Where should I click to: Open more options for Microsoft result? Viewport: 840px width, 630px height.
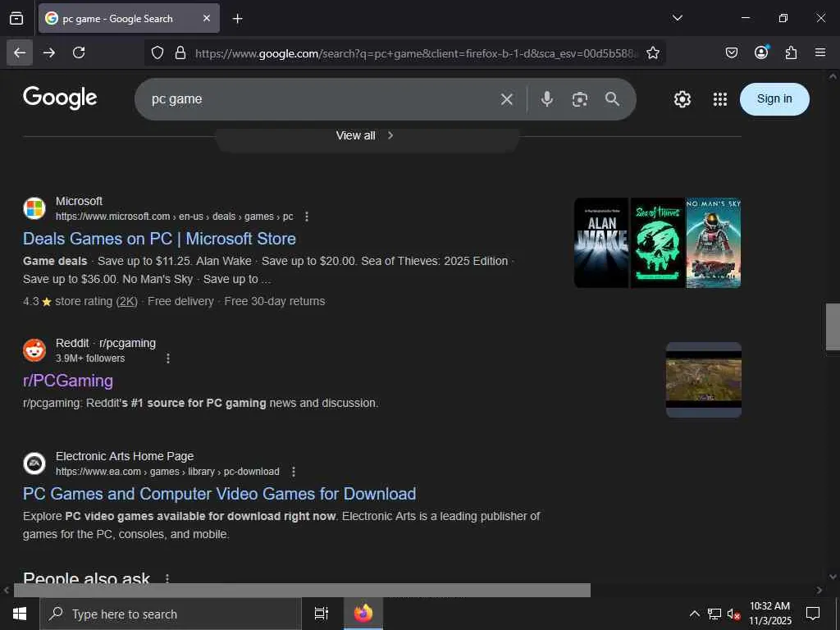coord(307,217)
